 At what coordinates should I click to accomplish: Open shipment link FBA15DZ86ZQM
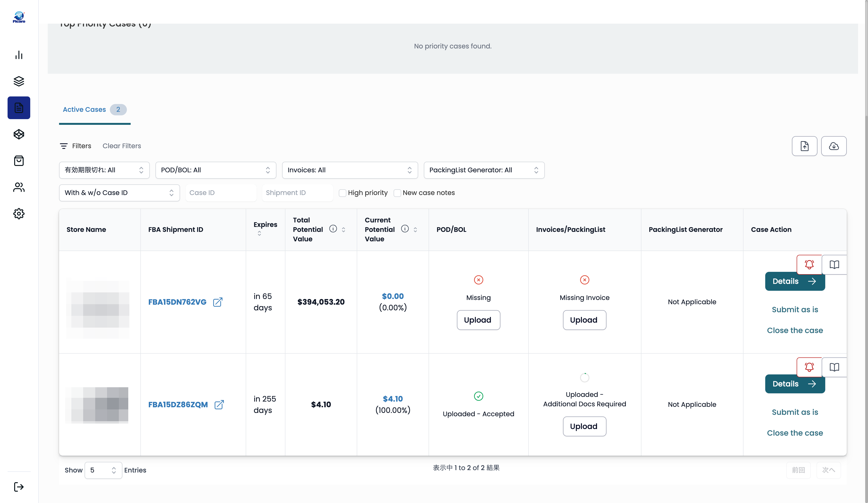(x=178, y=405)
